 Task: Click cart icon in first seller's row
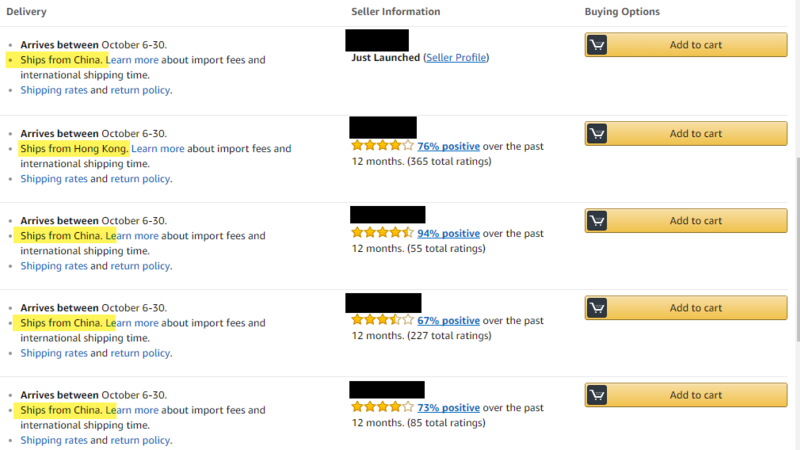click(x=597, y=46)
